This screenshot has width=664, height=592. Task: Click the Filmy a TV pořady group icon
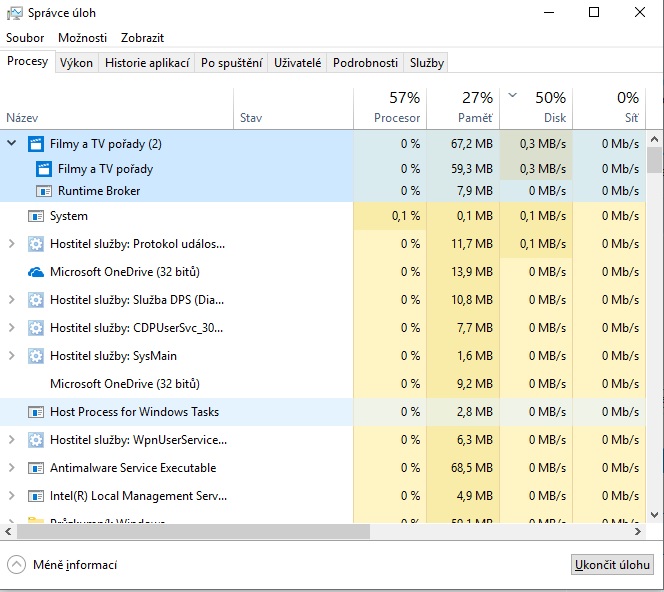36,144
